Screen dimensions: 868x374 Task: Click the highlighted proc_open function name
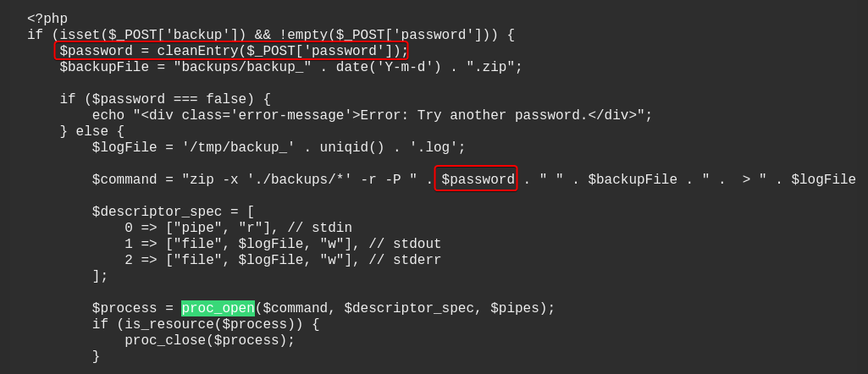click(x=218, y=308)
